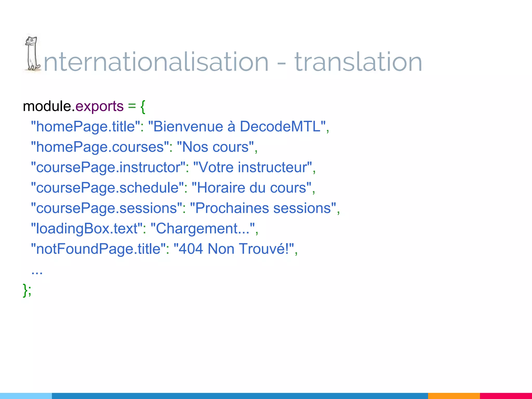Click the "Horaire du cours" string
The height and width of the screenshot is (399, 532).
(251, 188)
